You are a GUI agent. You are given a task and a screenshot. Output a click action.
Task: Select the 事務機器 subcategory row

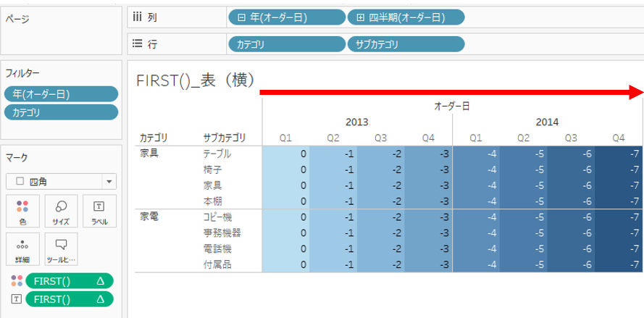pyautogui.click(x=222, y=233)
